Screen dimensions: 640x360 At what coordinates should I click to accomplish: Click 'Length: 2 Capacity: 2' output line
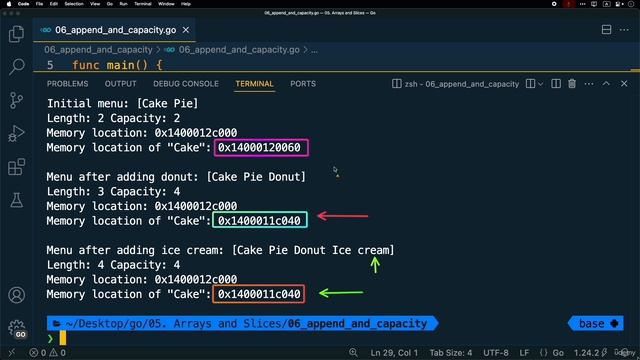point(113,118)
